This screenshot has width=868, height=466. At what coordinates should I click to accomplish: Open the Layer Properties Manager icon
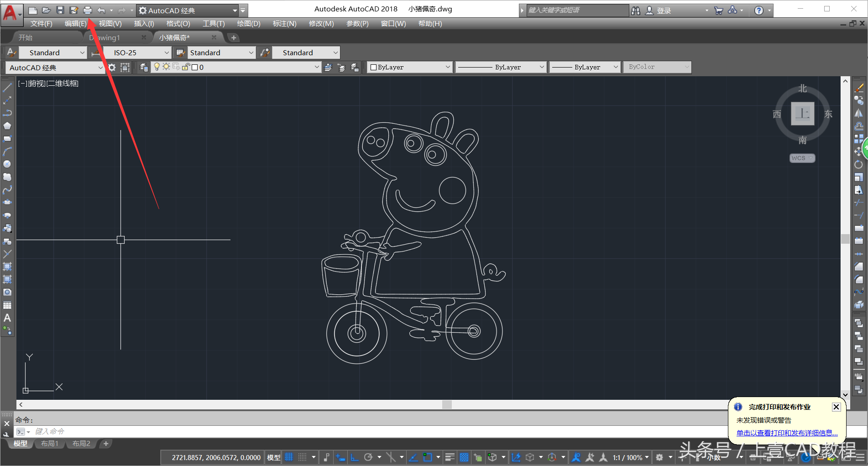[x=144, y=67]
